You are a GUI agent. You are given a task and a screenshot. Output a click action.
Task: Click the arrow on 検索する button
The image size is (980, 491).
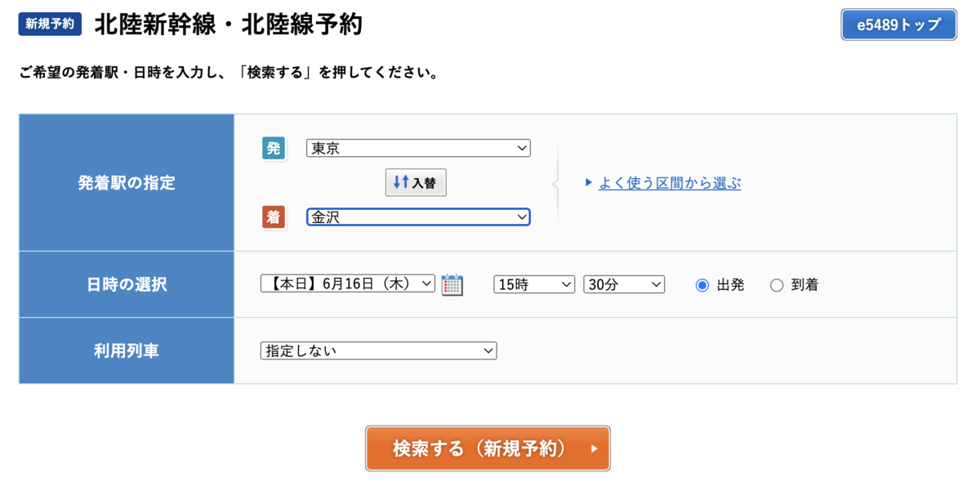pos(594,449)
